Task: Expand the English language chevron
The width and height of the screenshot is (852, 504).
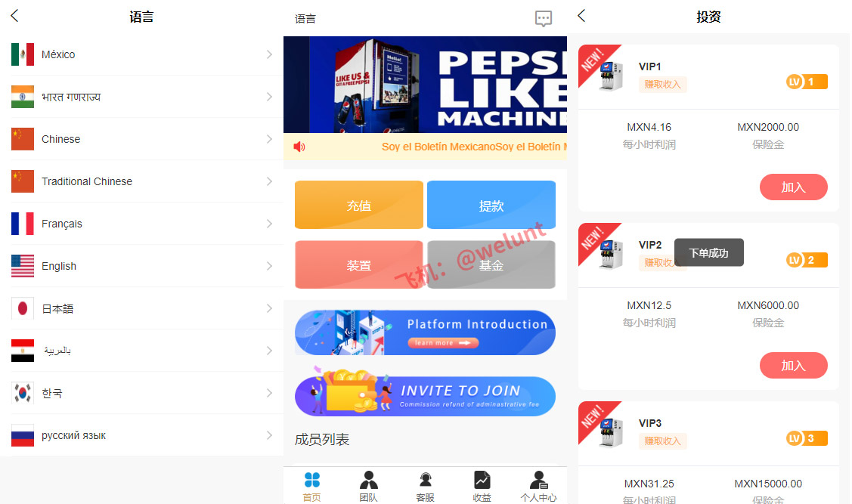Action: point(269,265)
